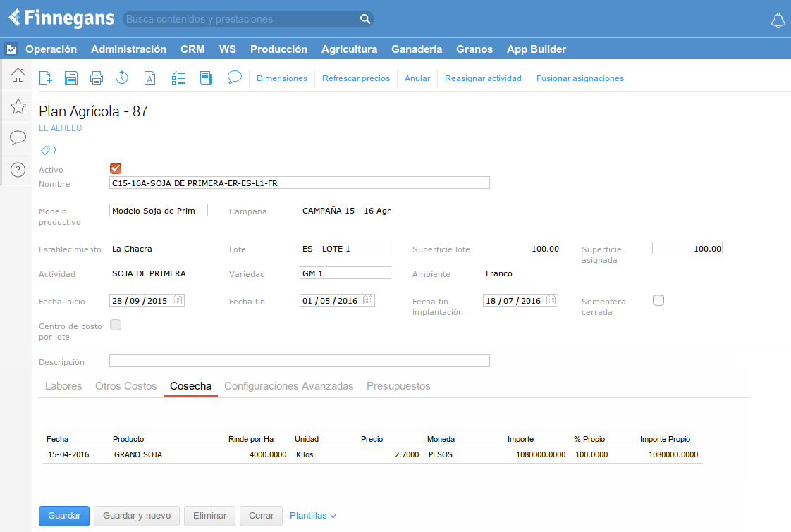Open the Fecha fin implantación calendar picker
The image size is (791, 532).
551,300
